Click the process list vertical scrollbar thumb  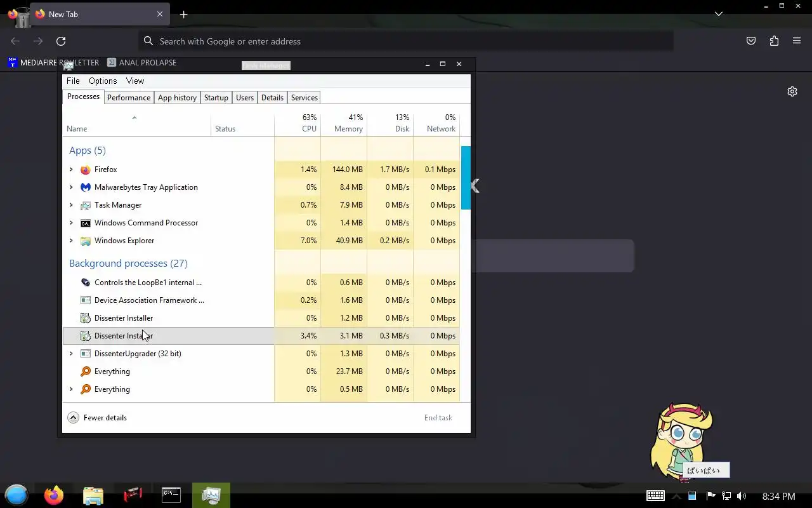click(466, 178)
